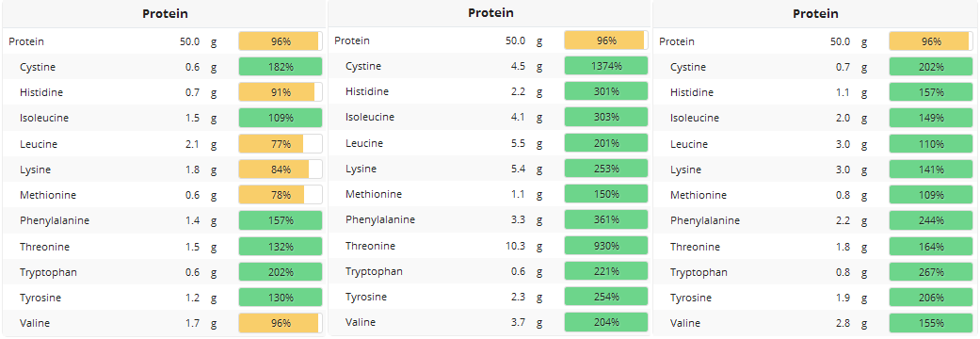Click the Histidine 91% bar in left panel
The image size is (980, 339).
[x=281, y=92]
